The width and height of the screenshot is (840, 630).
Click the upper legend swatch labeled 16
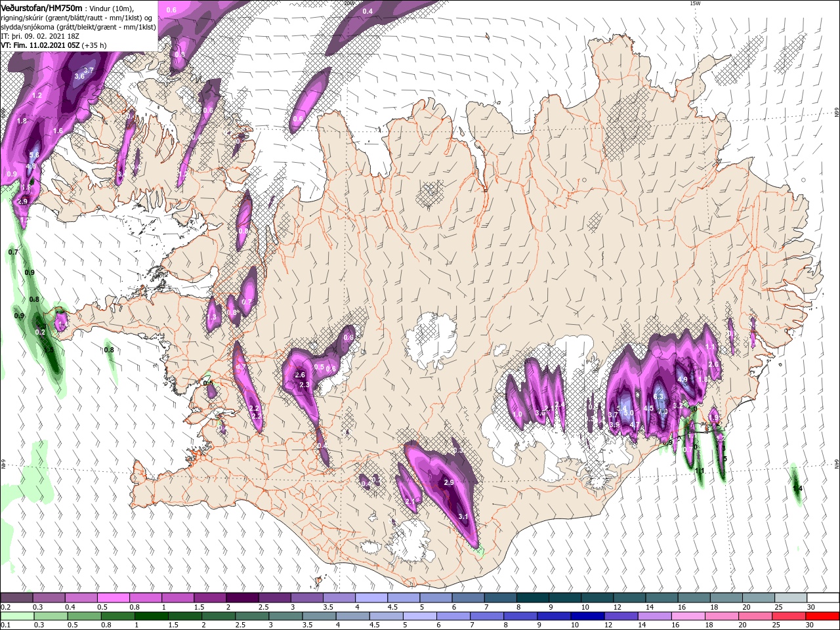[x=694, y=598]
